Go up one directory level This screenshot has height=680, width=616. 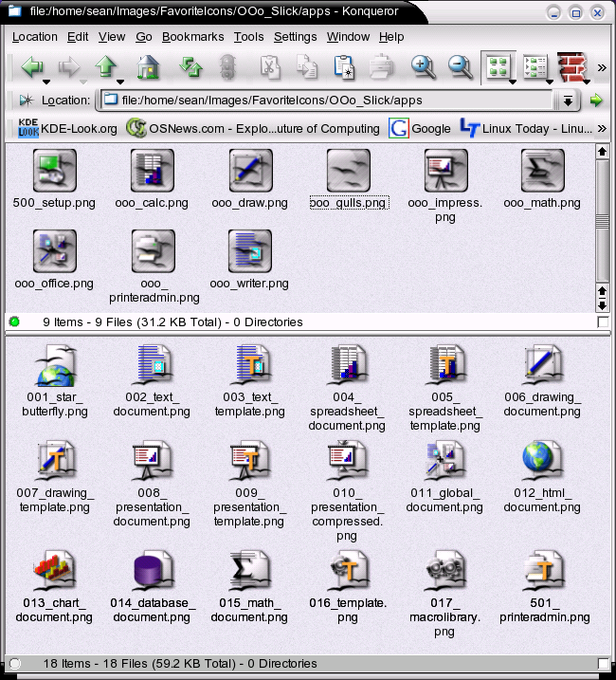coord(106,67)
